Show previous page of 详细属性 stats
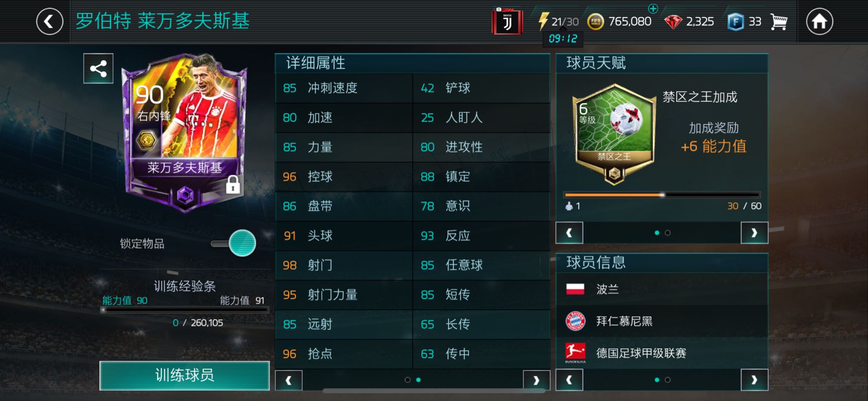 289,381
